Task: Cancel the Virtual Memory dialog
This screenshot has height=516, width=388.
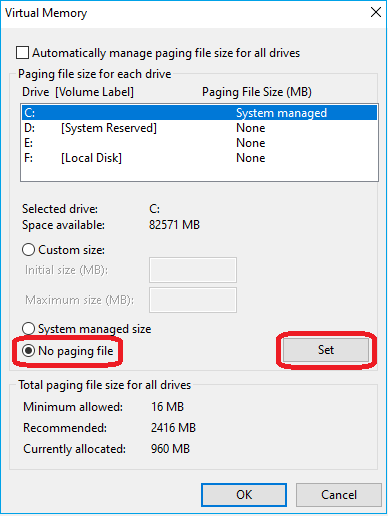Action: pyautogui.click(x=339, y=495)
